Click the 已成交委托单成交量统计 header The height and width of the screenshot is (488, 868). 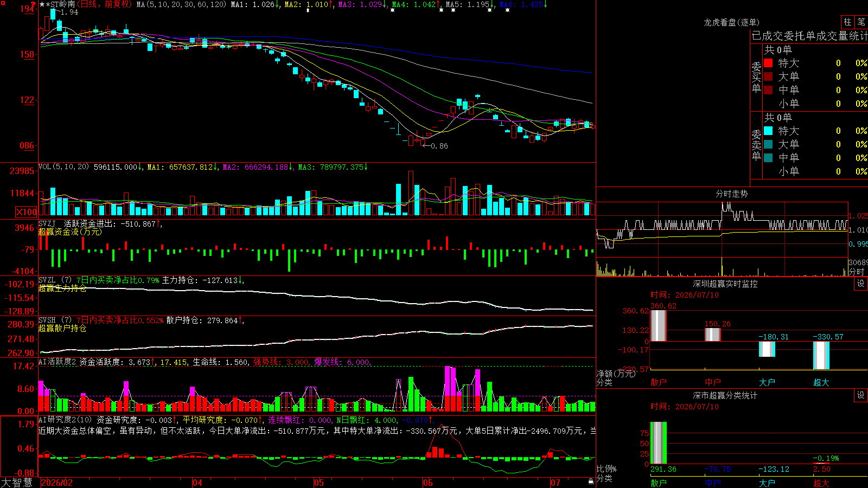(x=809, y=36)
